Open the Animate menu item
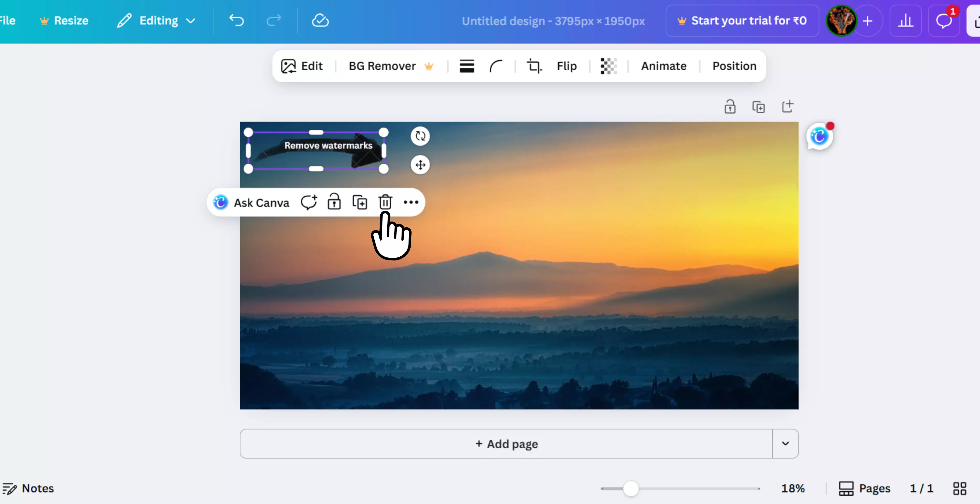Viewport: 980px width, 504px height. coord(663,66)
